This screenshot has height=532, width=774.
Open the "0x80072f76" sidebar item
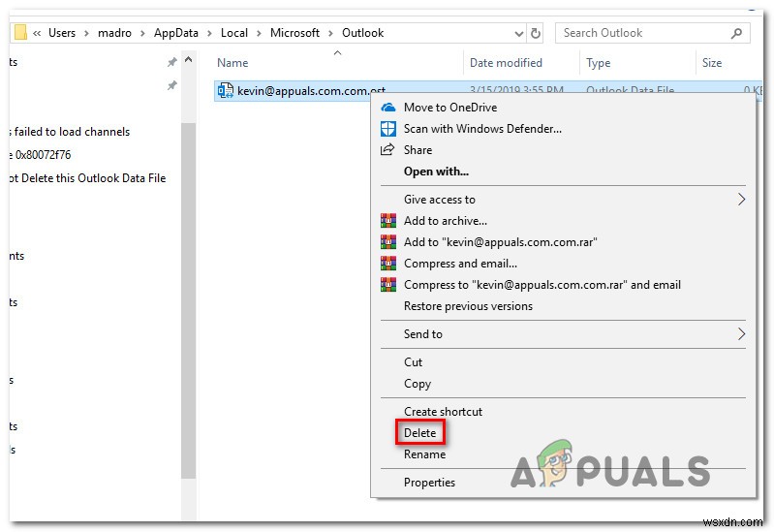pos(43,155)
